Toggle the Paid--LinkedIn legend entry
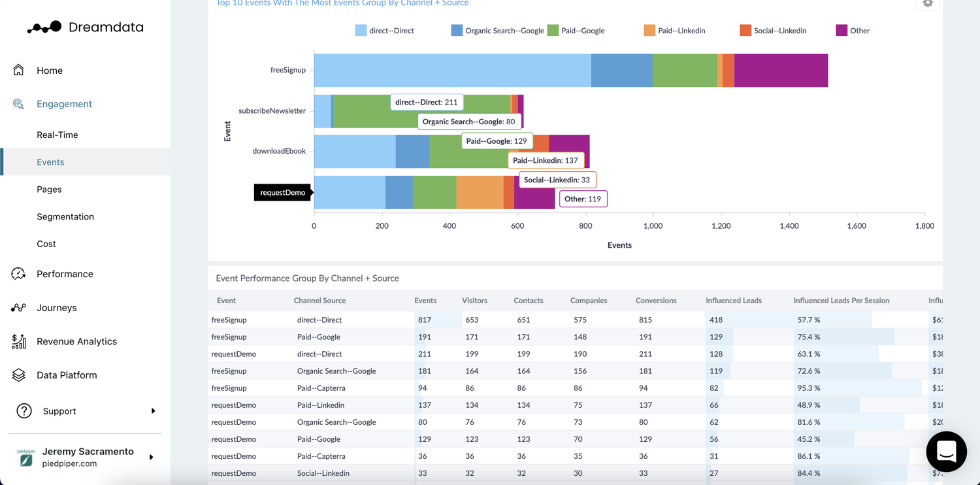Image resolution: width=980 pixels, height=485 pixels. tap(674, 30)
